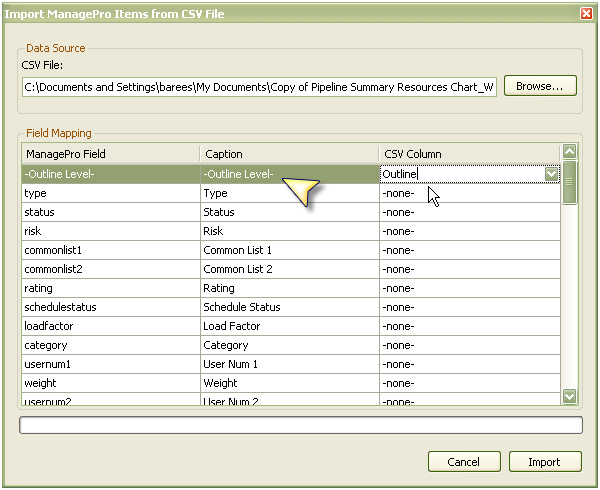Click the progress bar below Field Mapping
This screenshot has height=490, width=600.
pyautogui.click(x=301, y=425)
